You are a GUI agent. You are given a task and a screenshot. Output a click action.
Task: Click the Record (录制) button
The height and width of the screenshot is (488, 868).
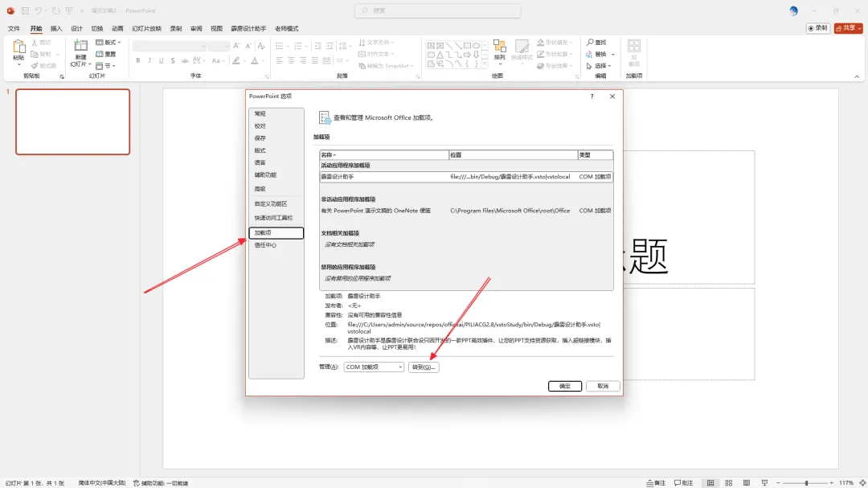click(817, 28)
